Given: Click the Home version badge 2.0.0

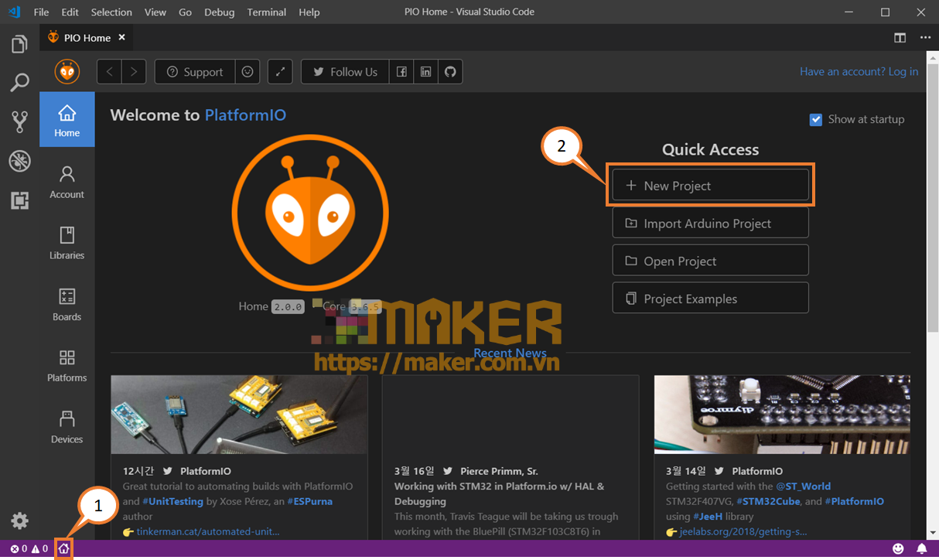Looking at the screenshot, I should click(287, 307).
